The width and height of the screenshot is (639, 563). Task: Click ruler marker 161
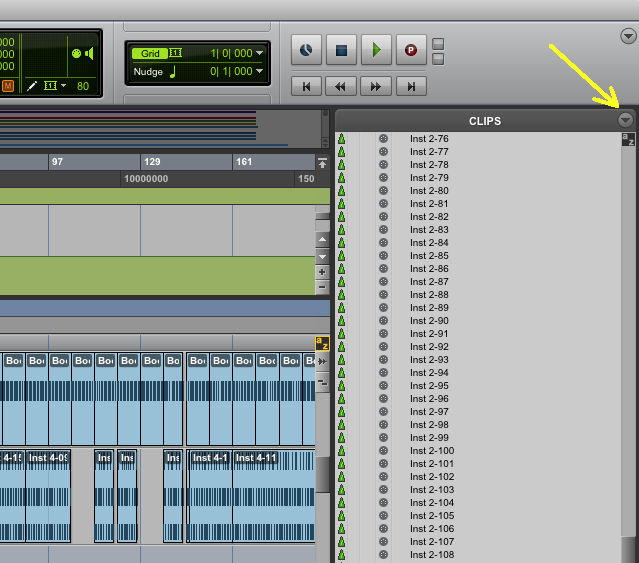[x=244, y=162]
